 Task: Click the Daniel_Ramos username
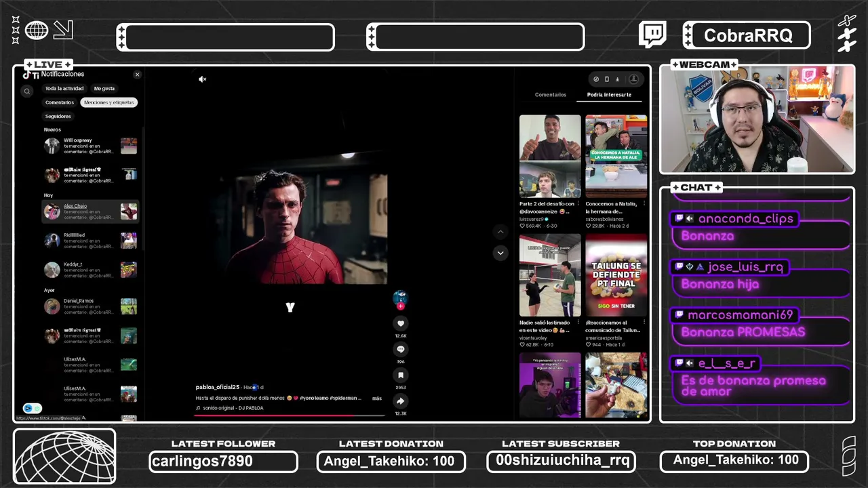click(x=79, y=301)
